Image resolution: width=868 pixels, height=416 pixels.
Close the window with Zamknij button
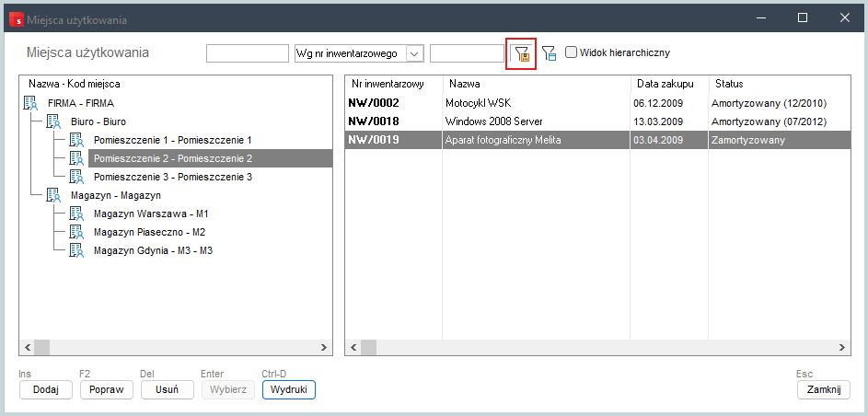click(x=824, y=389)
